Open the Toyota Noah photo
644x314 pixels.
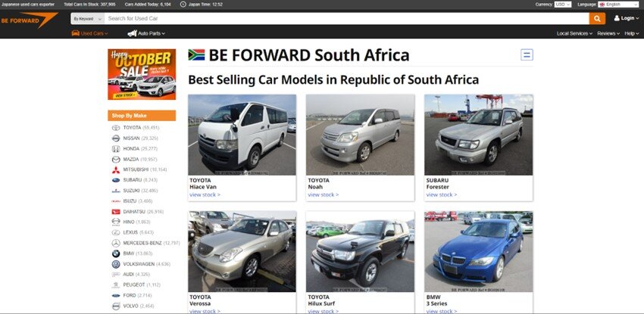[360, 135]
